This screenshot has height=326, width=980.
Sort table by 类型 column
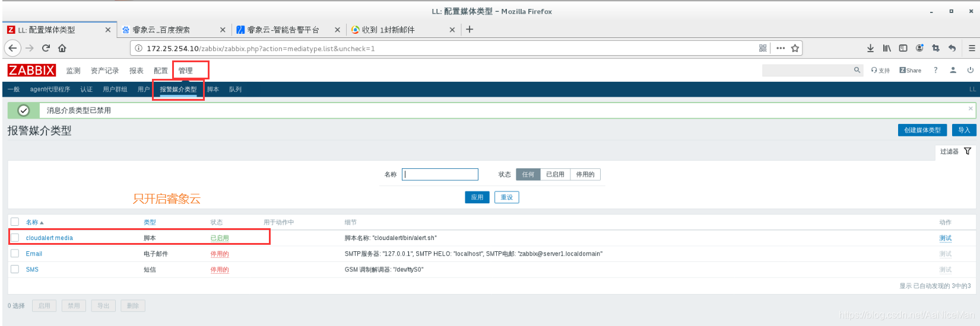click(x=150, y=222)
